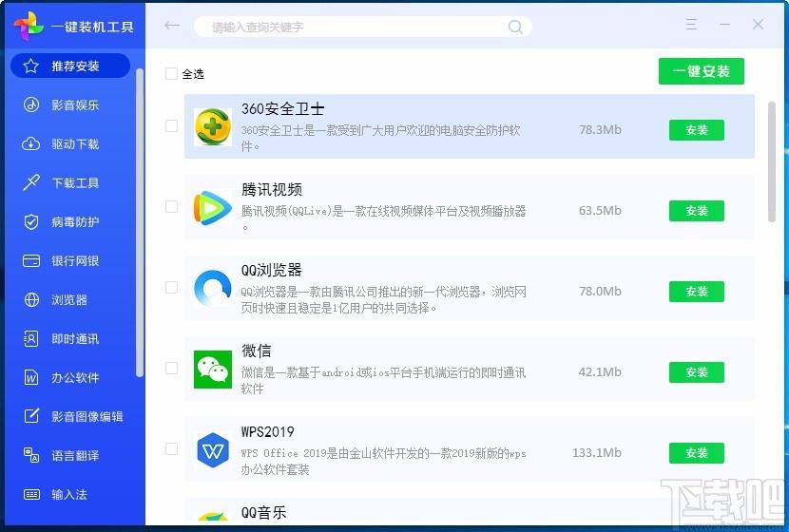Click the tool icon for 下载工具

[31, 182]
